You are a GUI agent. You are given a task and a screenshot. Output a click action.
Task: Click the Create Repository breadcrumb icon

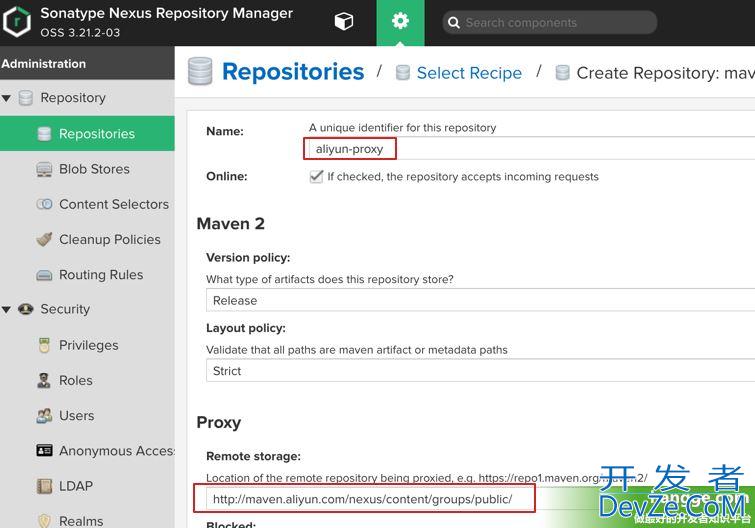coord(562,73)
